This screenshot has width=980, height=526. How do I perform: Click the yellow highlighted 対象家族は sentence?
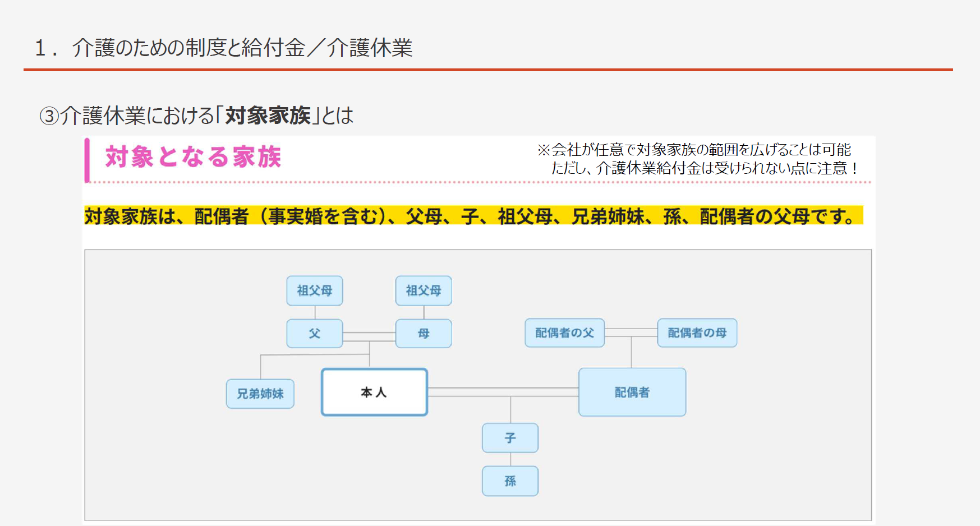pyautogui.click(x=472, y=216)
